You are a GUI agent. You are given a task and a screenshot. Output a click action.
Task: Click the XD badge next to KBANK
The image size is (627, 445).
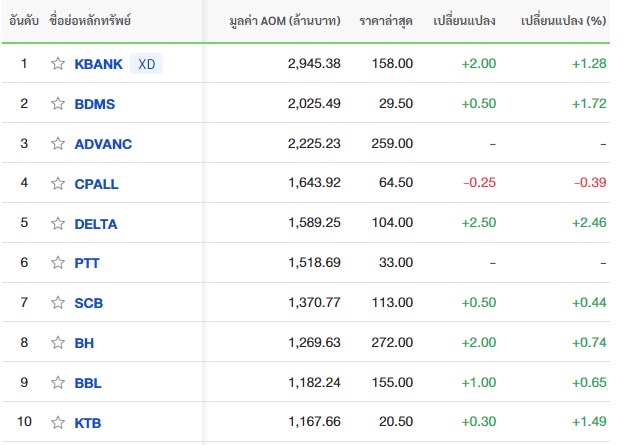(x=147, y=64)
